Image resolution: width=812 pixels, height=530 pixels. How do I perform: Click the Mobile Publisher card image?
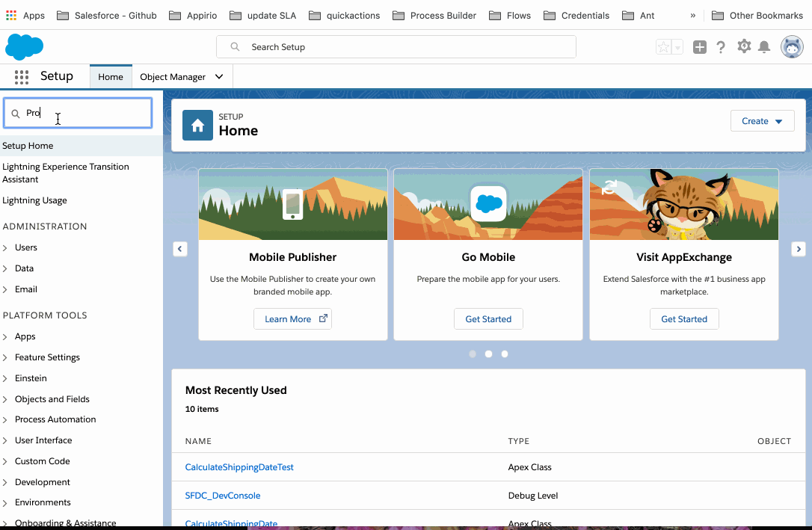pos(292,204)
